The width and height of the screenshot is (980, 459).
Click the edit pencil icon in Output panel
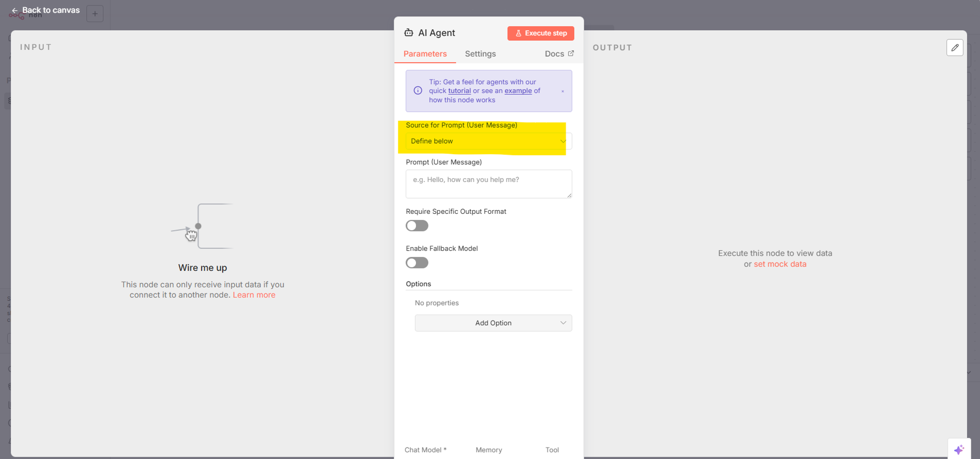955,47
